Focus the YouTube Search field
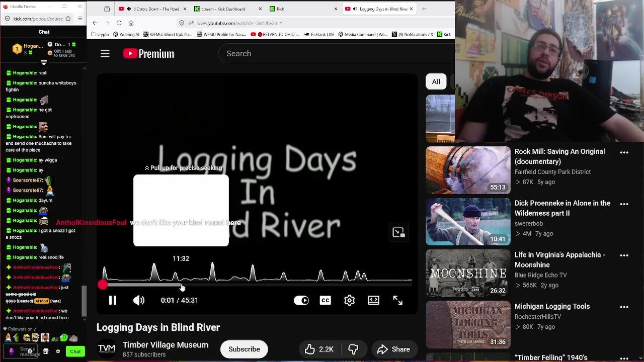644x362 pixels. (x=337, y=53)
